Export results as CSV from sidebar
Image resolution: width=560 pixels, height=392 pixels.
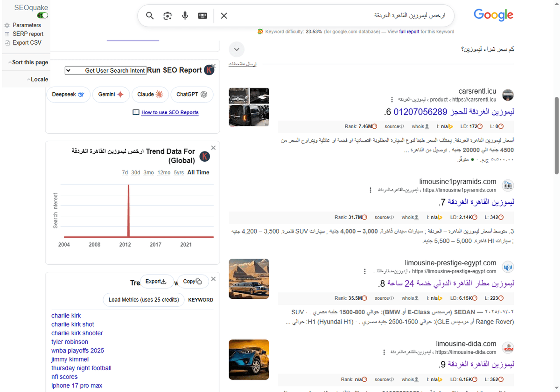point(27,42)
